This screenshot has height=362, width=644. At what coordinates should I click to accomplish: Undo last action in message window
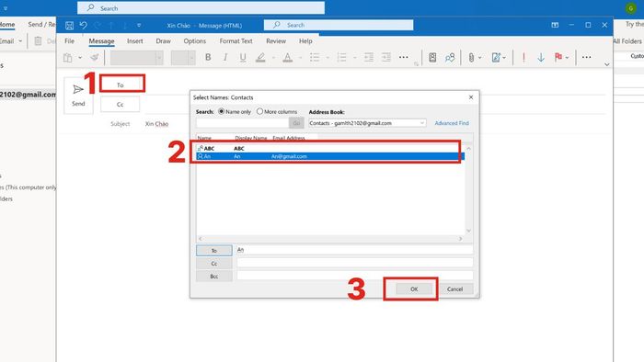point(84,26)
